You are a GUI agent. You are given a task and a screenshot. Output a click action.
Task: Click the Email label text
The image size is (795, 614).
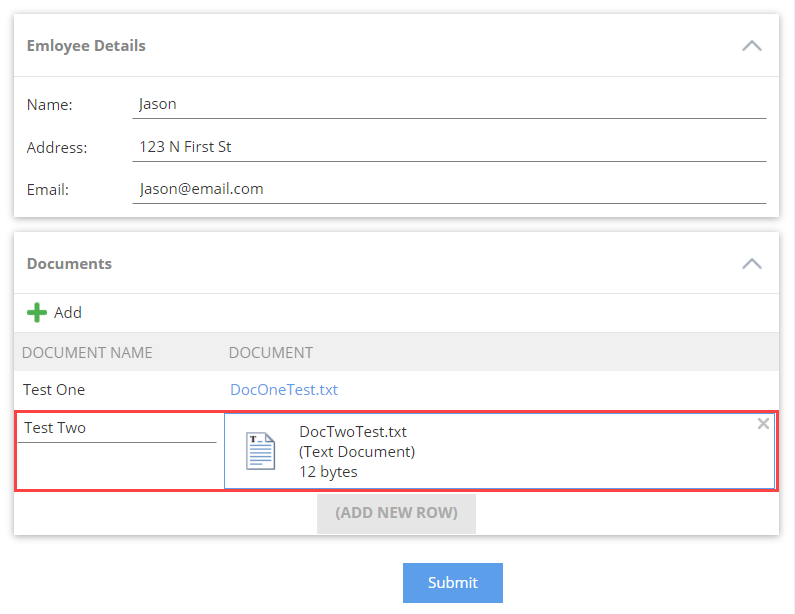click(48, 189)
